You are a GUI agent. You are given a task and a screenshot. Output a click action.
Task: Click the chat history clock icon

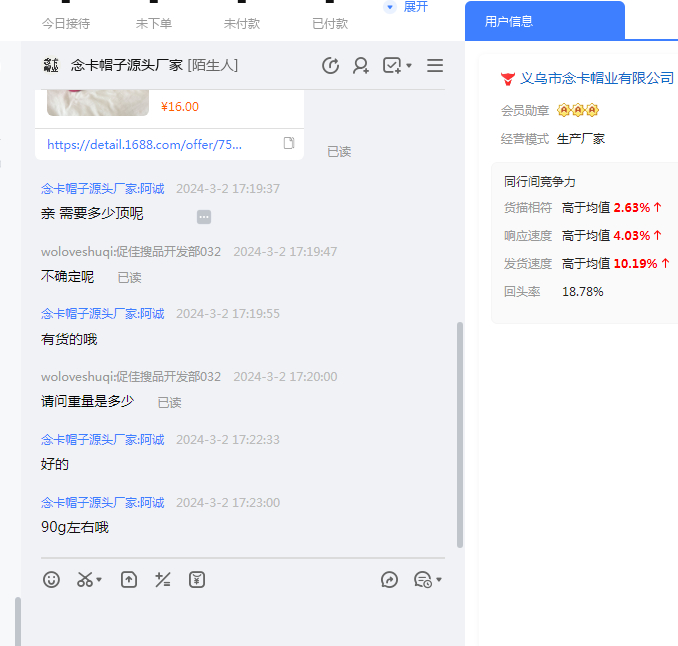330,66
